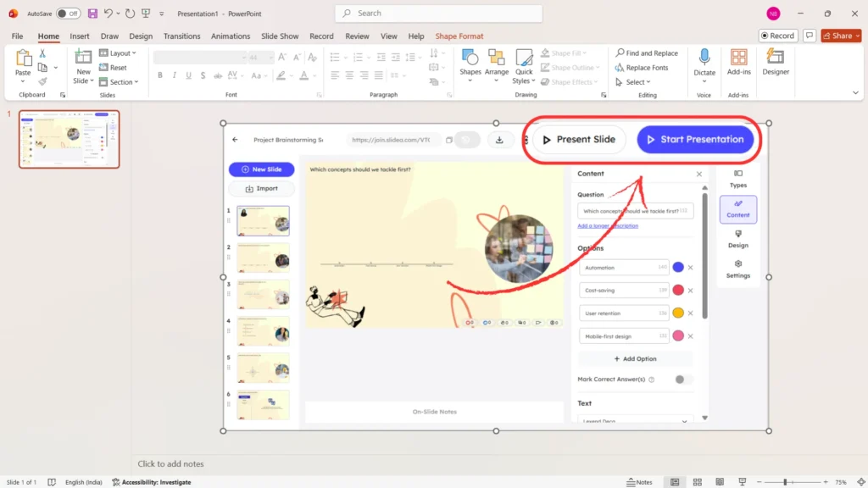Screen dimensions: 868x488
Task: Switch to Slide Sorter view
Action: (x=699, y=482)
